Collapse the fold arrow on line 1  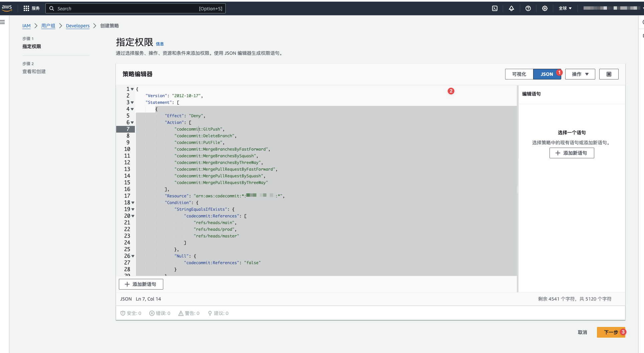pyautogui.click(x=132, y=89)
